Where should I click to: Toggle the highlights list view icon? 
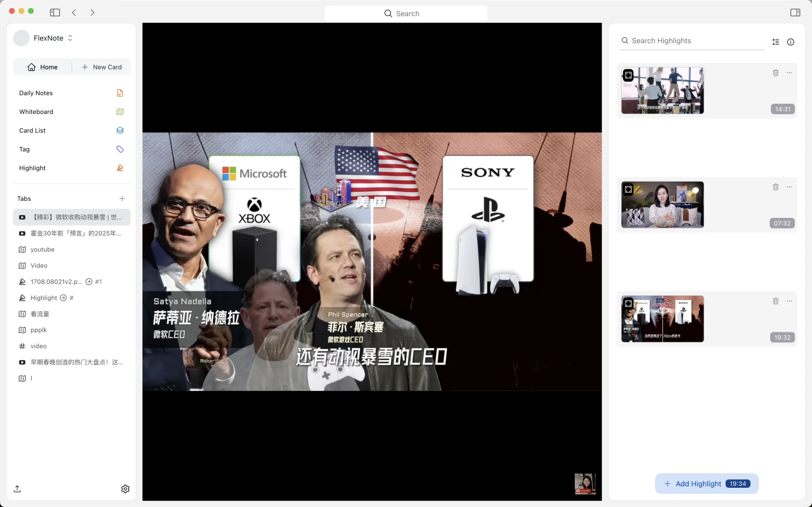[x=776, y=42]
